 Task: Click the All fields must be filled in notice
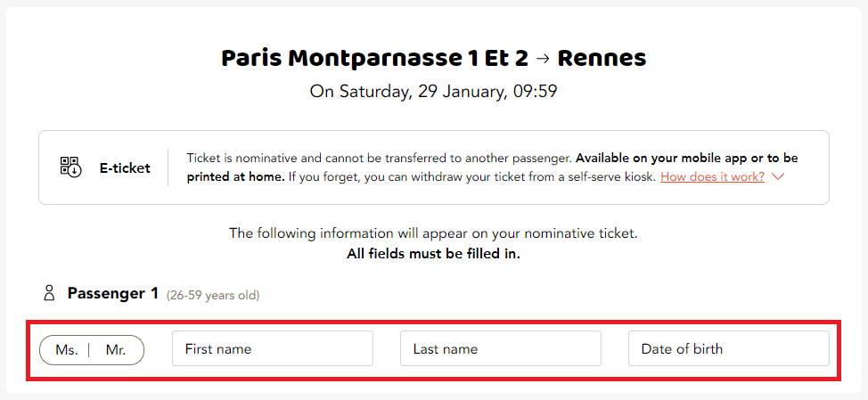[433, 255]
